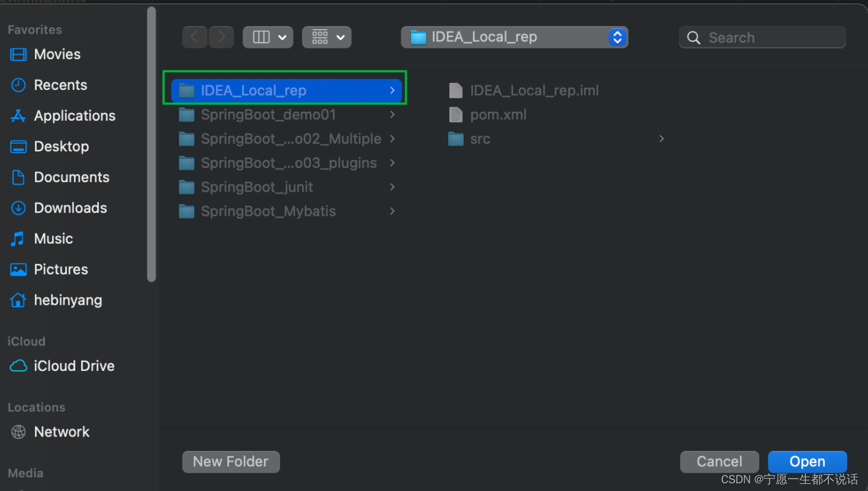Click the src folder icon
This screenshot has width=868, height=491.
(456, 139)
